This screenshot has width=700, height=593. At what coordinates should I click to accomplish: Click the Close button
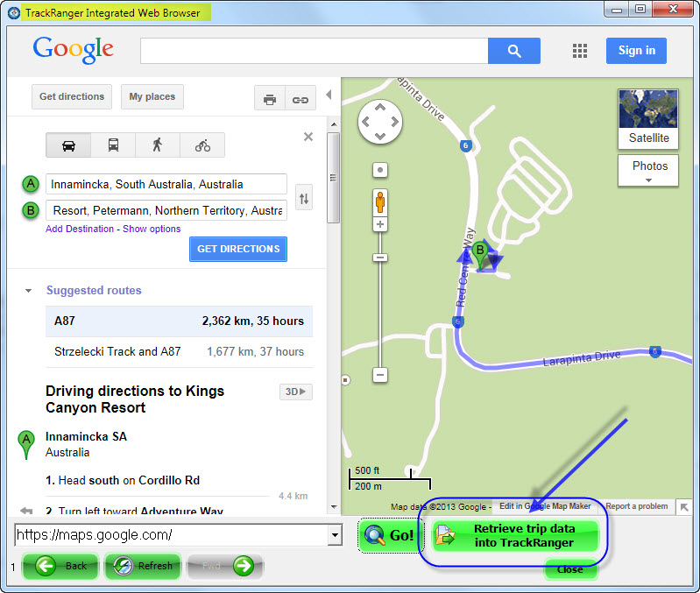(x=570, y=570)
